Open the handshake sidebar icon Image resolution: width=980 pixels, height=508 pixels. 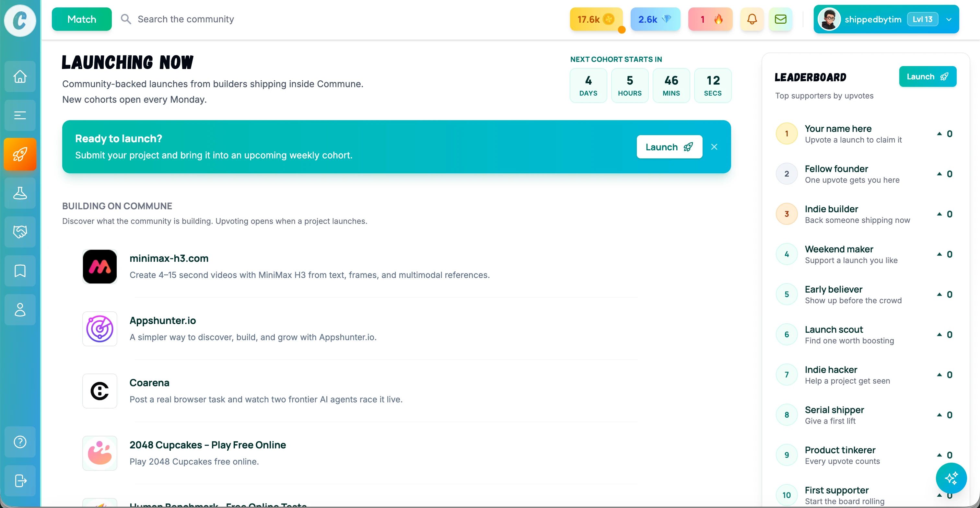[20, 232]
